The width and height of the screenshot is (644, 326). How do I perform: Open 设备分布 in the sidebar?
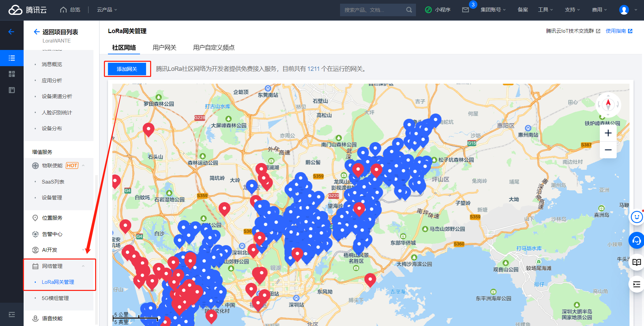tap(52, 129)
